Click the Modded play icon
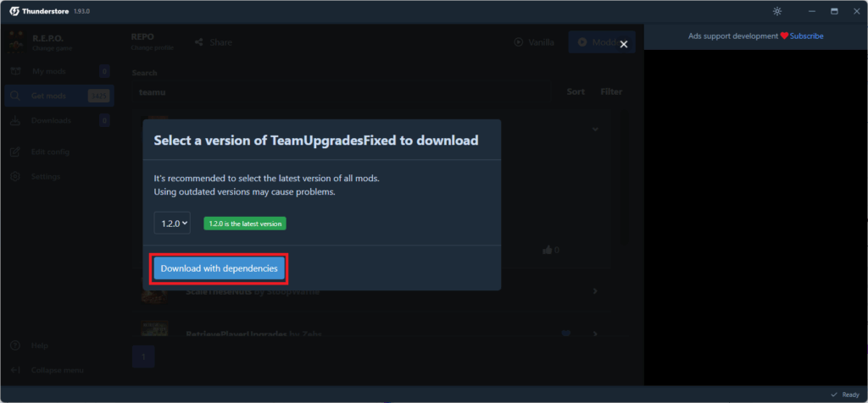The width and height of the screenshot is (868, 403). [582, 42]
